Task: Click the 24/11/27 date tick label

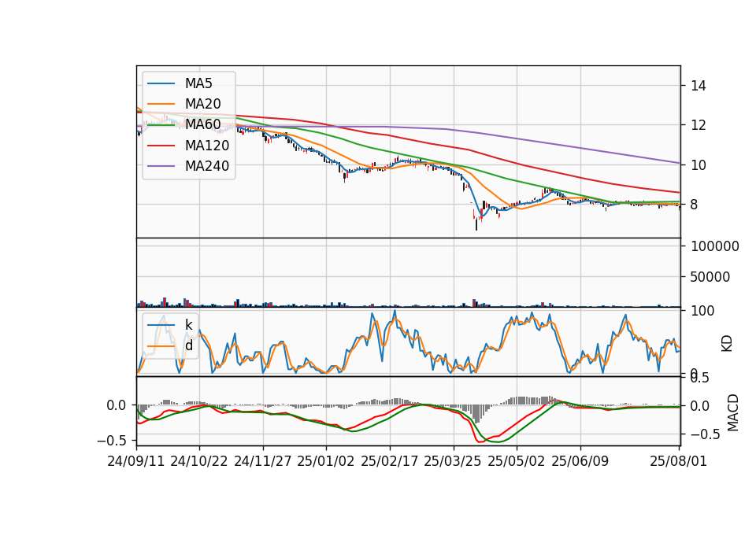Action: pos(263,461)
